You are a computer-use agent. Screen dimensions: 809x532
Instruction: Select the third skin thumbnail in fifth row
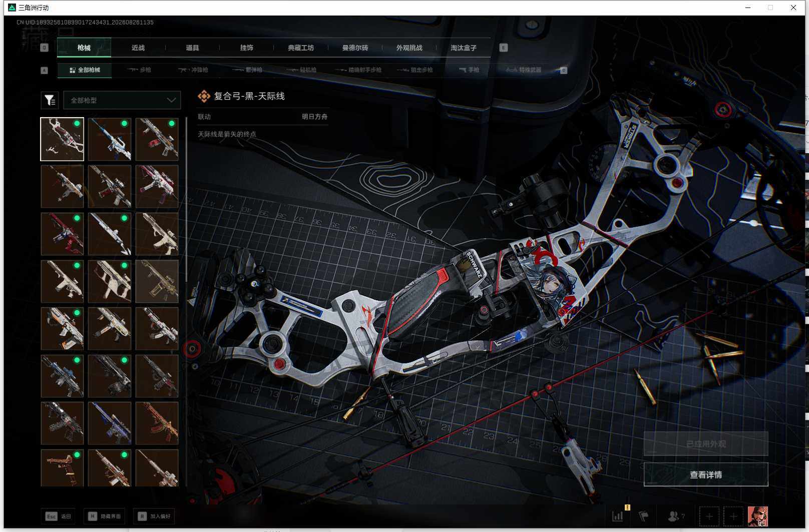pyautogui.click(x=157, y=328)
